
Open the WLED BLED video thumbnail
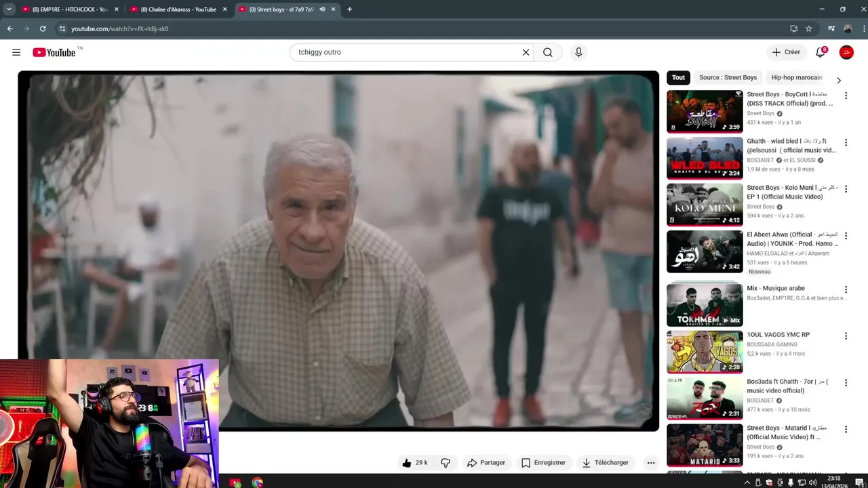(705, 158)
